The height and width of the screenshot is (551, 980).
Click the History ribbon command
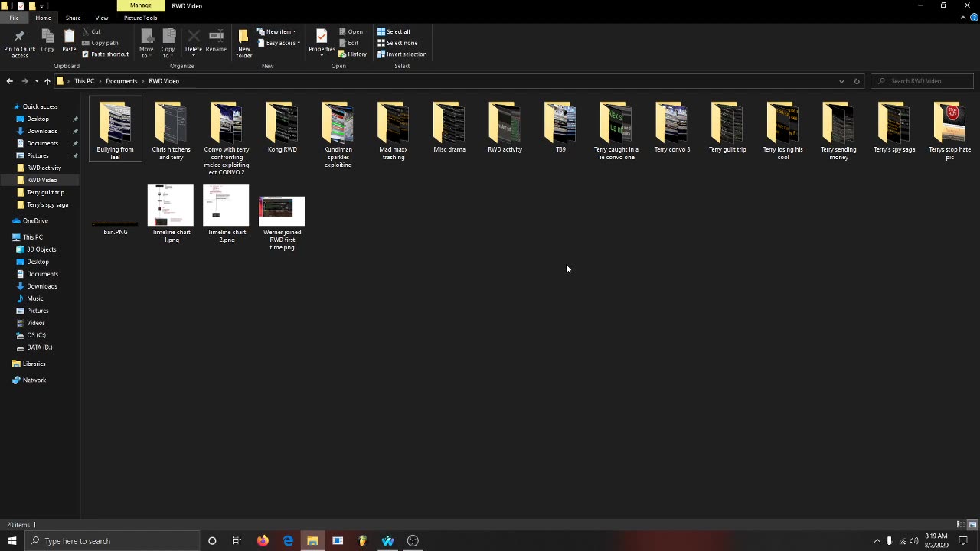(353, 54)
